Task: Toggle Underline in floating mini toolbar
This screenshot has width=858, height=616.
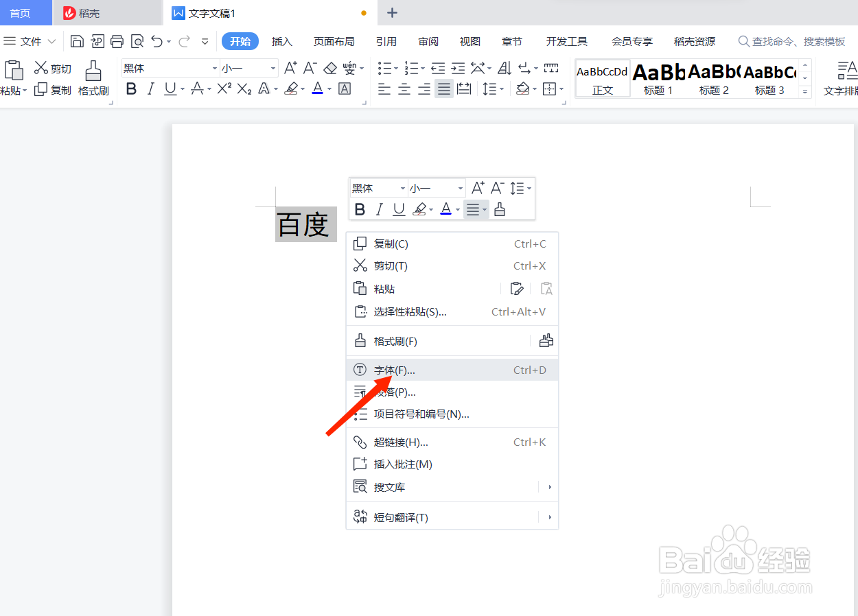Action: point(399,209)
